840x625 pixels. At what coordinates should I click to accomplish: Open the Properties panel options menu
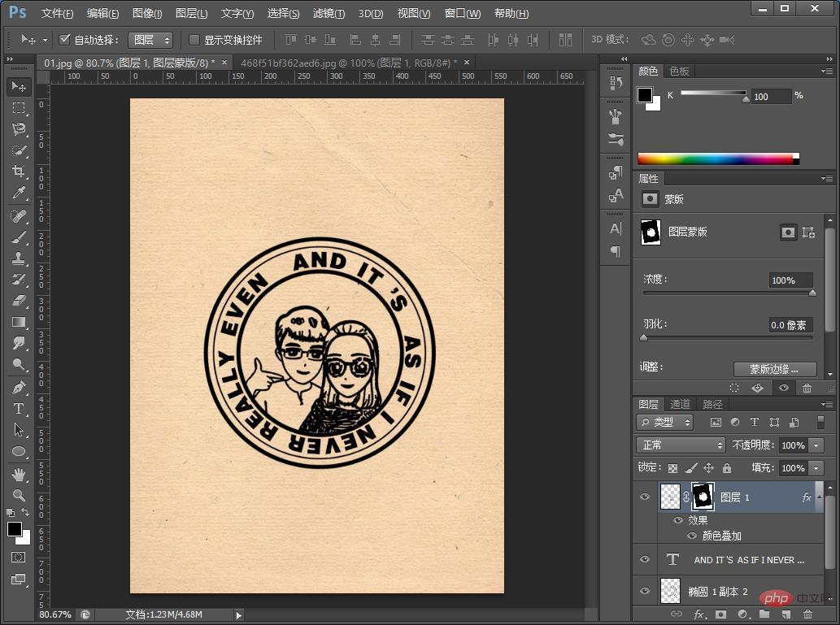[827, 178]
